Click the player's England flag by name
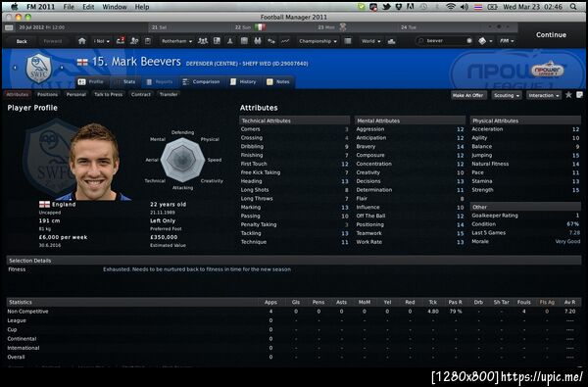 (x=82, y=63)
